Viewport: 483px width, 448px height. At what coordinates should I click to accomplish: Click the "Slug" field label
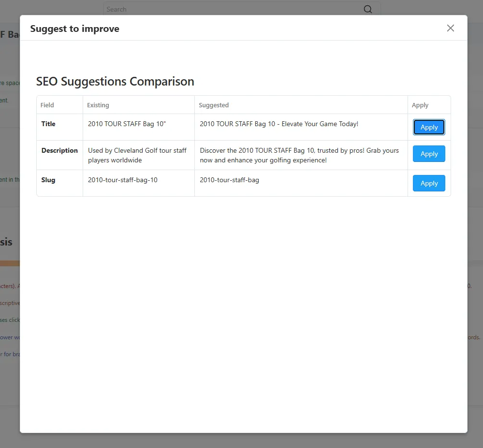coord(48,180)
